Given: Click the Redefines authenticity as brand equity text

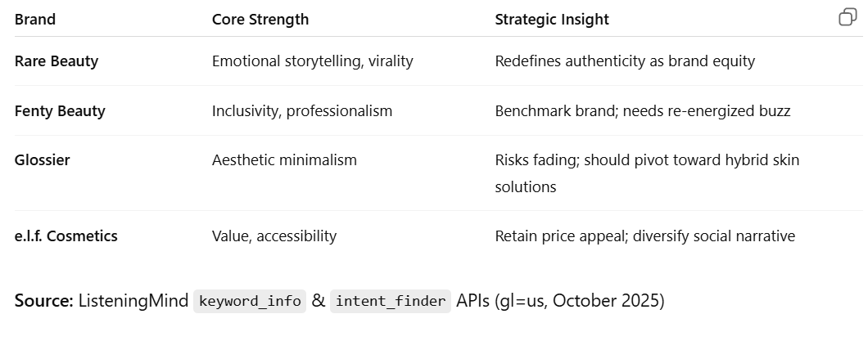Looking at the screenshot, I should point(625,61).
